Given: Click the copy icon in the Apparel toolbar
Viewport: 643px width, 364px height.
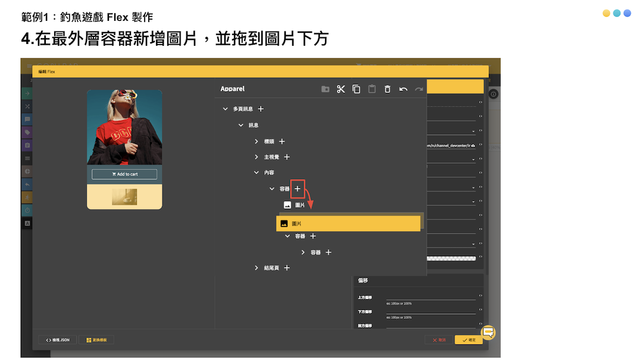Looking at the screenshot, I should 356,89.
